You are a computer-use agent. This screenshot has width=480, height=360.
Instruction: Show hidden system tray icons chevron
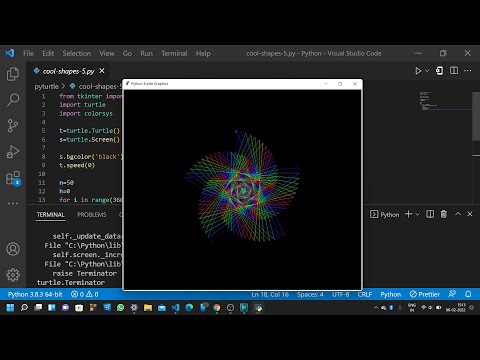(376, 308)
